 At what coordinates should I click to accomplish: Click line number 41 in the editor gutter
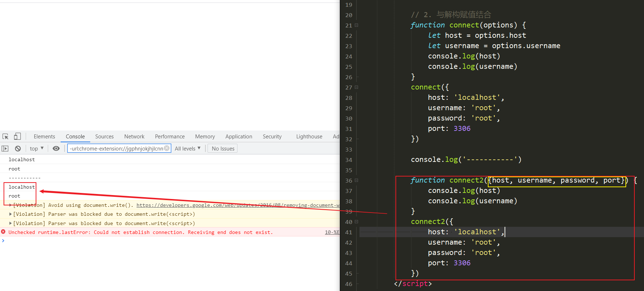(349, 232)
